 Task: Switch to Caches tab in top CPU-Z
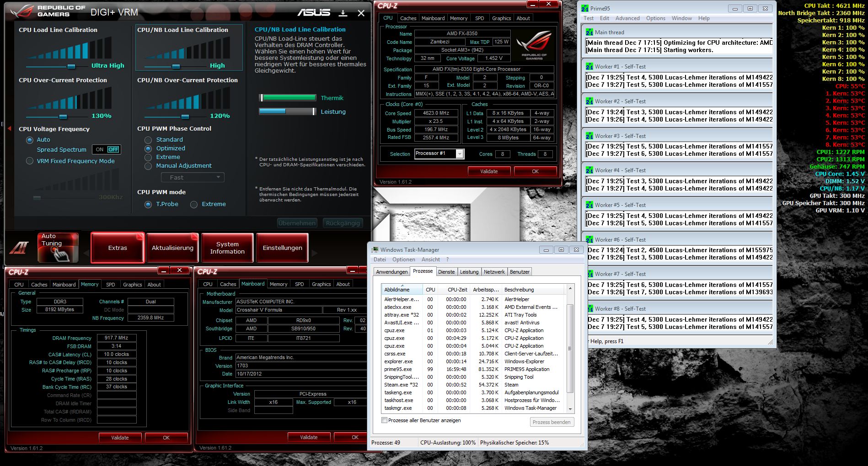click(x=408, y=18)
